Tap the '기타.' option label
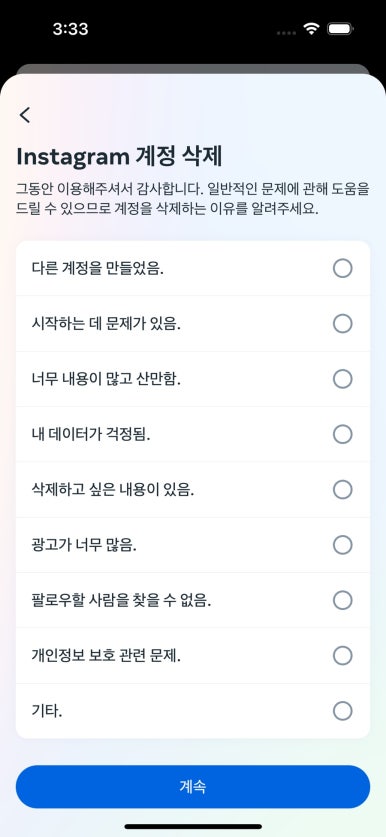This screenshot has width=386, height=837. pos(46,712)
